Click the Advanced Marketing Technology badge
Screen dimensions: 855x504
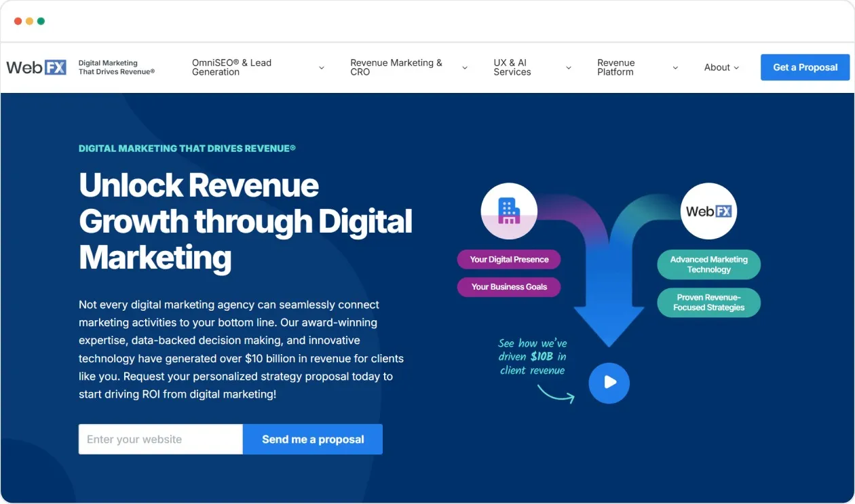tap(708, 265)
